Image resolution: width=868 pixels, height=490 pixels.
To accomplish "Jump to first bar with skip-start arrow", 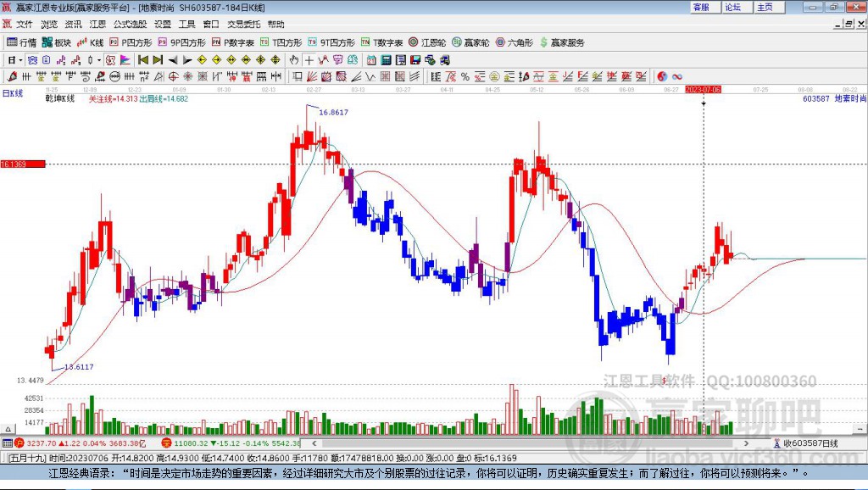I will [143, 60].
